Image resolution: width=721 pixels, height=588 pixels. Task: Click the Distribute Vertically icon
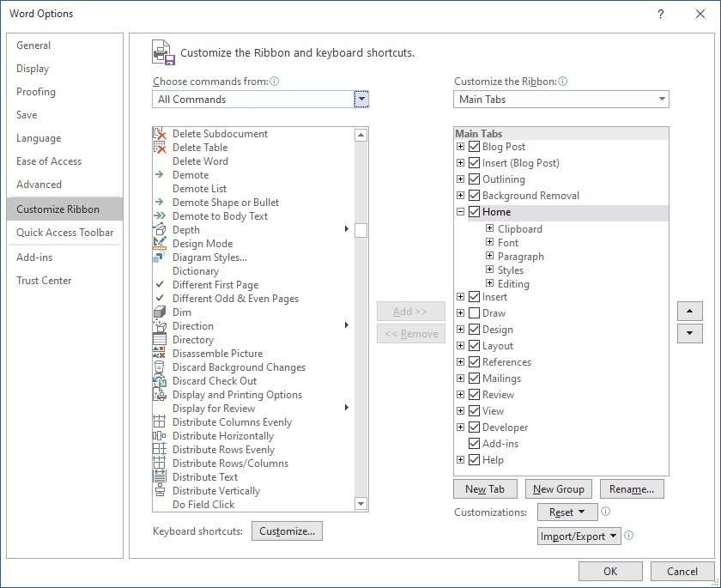(x=160, y=490)
